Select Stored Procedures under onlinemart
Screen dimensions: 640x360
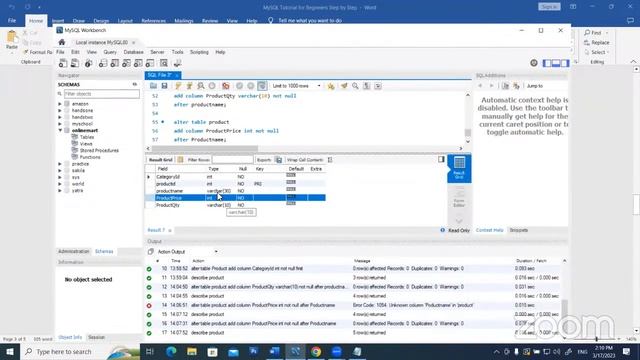99,151
